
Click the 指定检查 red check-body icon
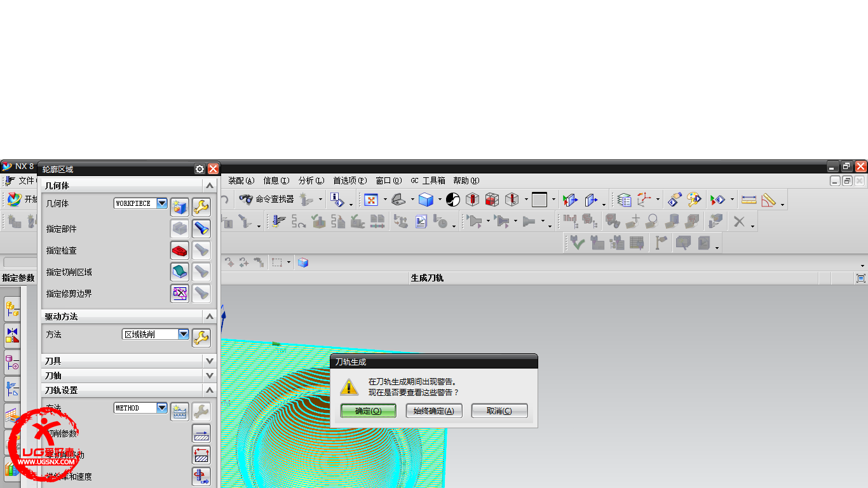click(180, 250)
